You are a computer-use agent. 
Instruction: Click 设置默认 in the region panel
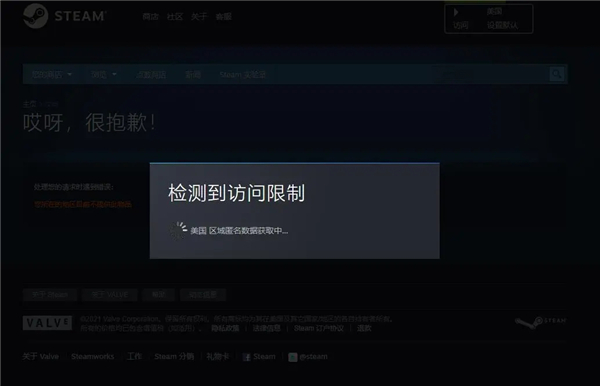502,25
